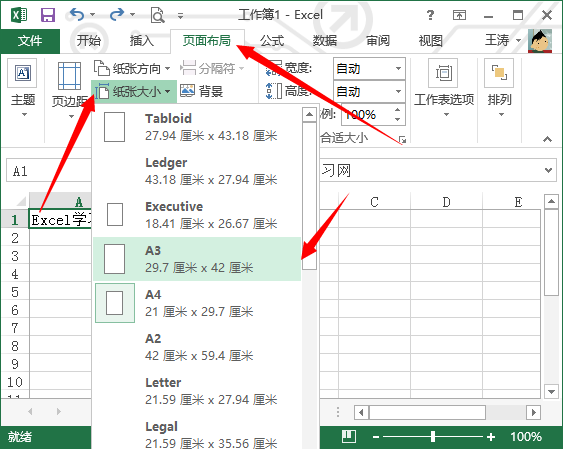563x449 pixels.
Task: Open the Paper Size (纸张大小) dropdown
Action: (134, 92)
